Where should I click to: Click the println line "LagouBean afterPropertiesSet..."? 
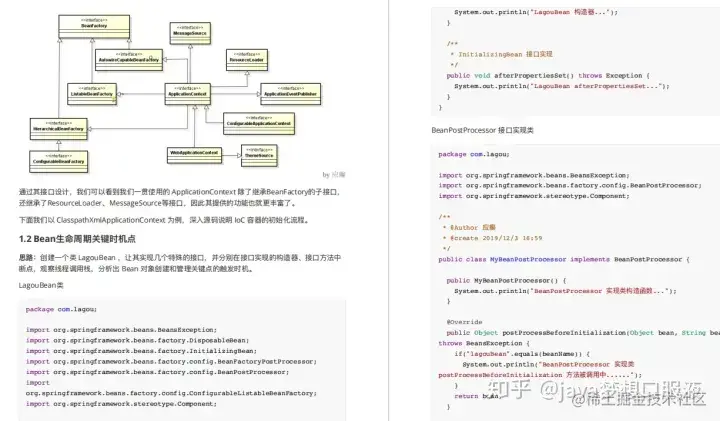[562, 86]
